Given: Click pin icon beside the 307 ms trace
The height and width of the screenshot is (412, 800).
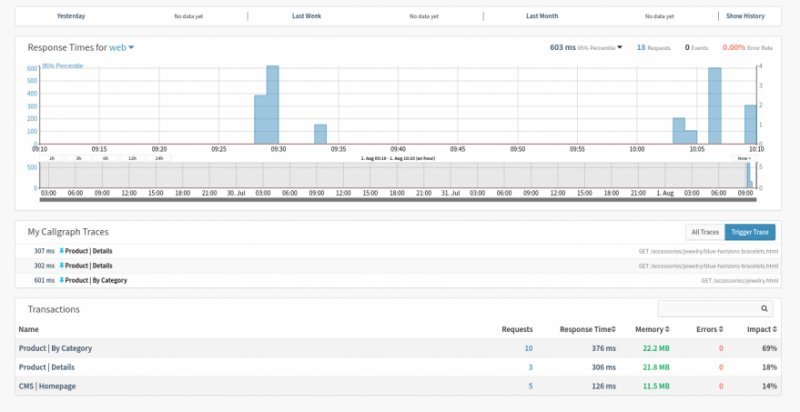Looking at the screenshot, I should click(61, 251).
